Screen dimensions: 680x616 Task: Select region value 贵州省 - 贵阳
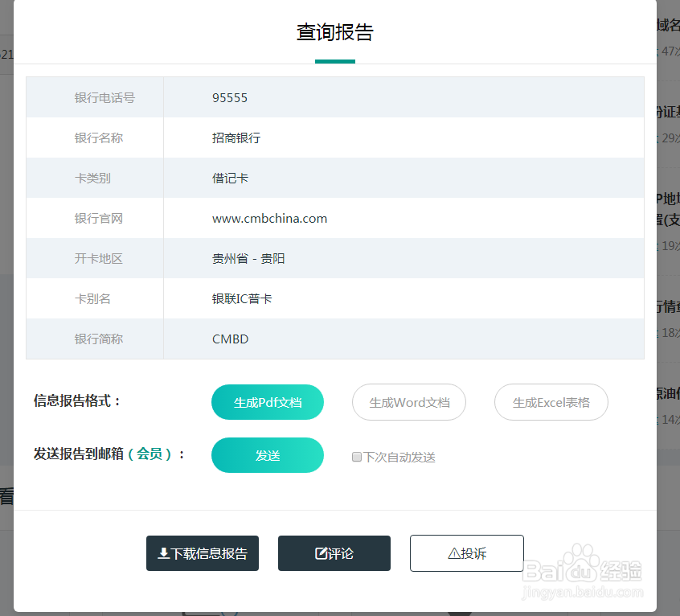(x=248, y=259)
